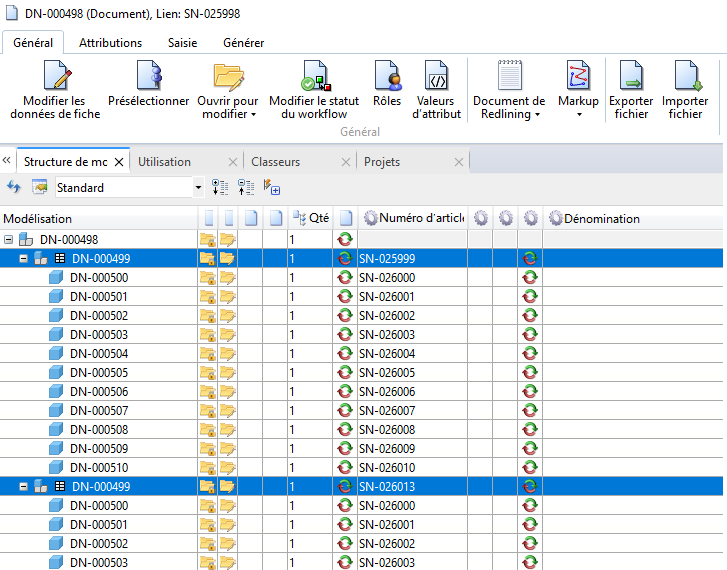Image resolution: width=727 pixels, height=570 pixels.
Task: Close the Utilisation tab
Action: click(233, 162)
